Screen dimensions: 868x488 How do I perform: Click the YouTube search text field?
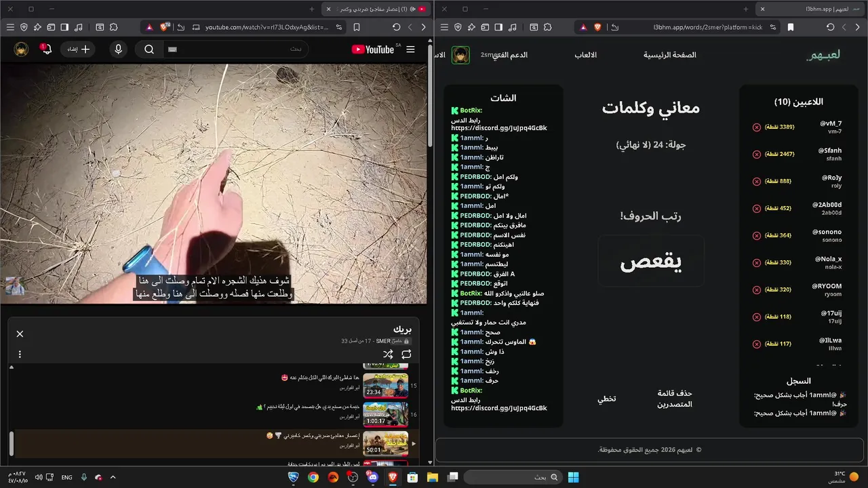point(236,49)
